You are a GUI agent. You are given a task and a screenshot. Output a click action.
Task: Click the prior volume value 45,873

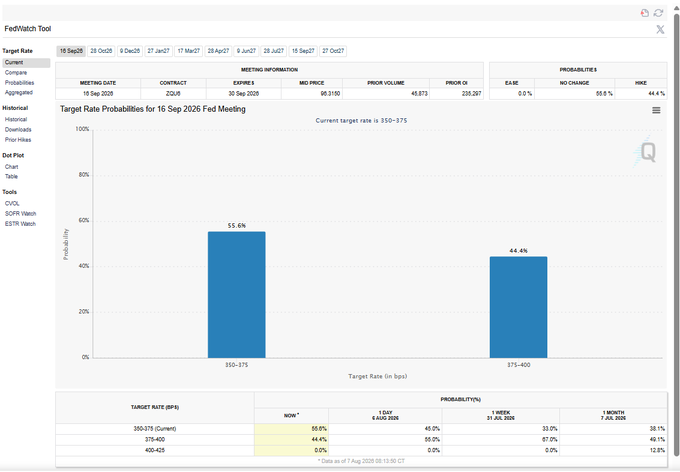[386, 94]
